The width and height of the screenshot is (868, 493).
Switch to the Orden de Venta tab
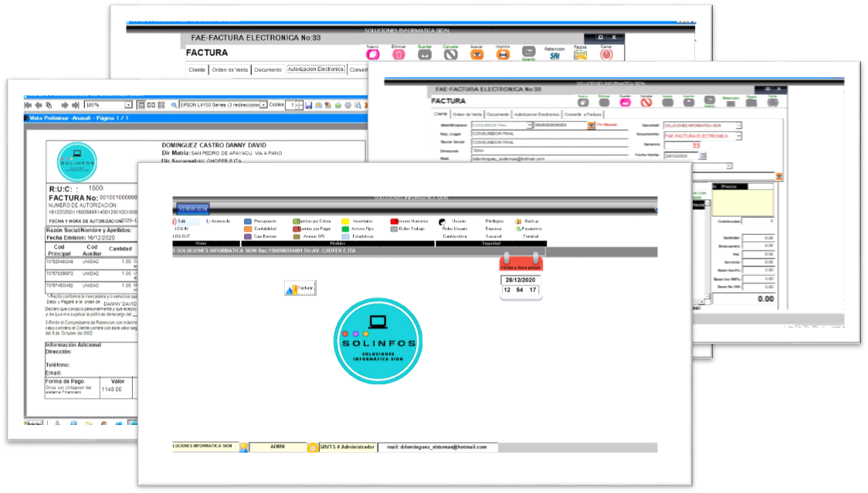[230, 70]
